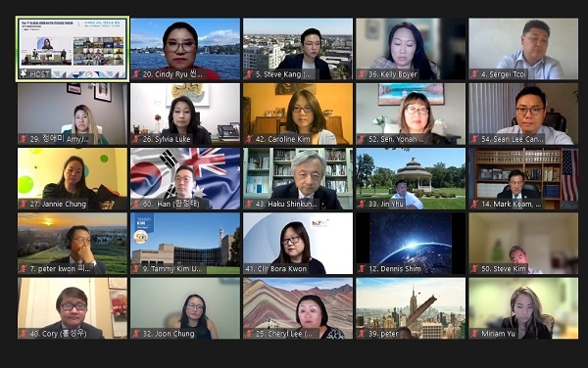
Task: Select the HOST shared screen tile
Action: pyautogui.click(x=73, y=49)
